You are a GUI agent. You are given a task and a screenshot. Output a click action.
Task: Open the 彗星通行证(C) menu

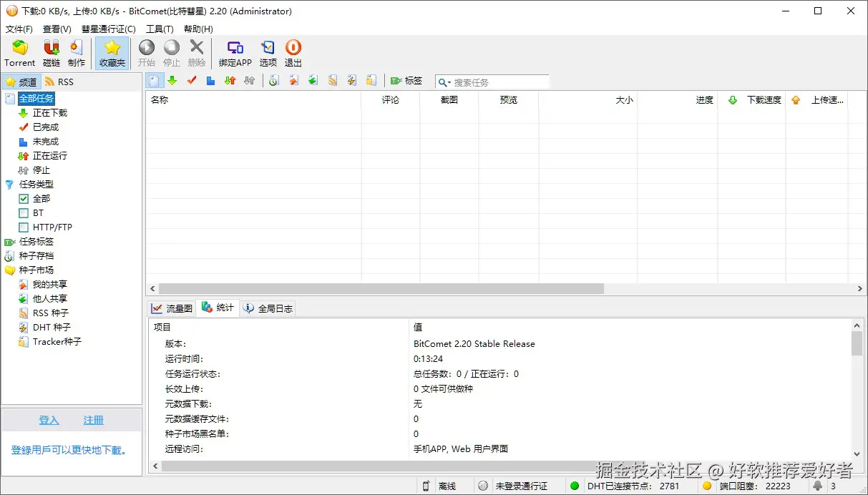point(108,29)
